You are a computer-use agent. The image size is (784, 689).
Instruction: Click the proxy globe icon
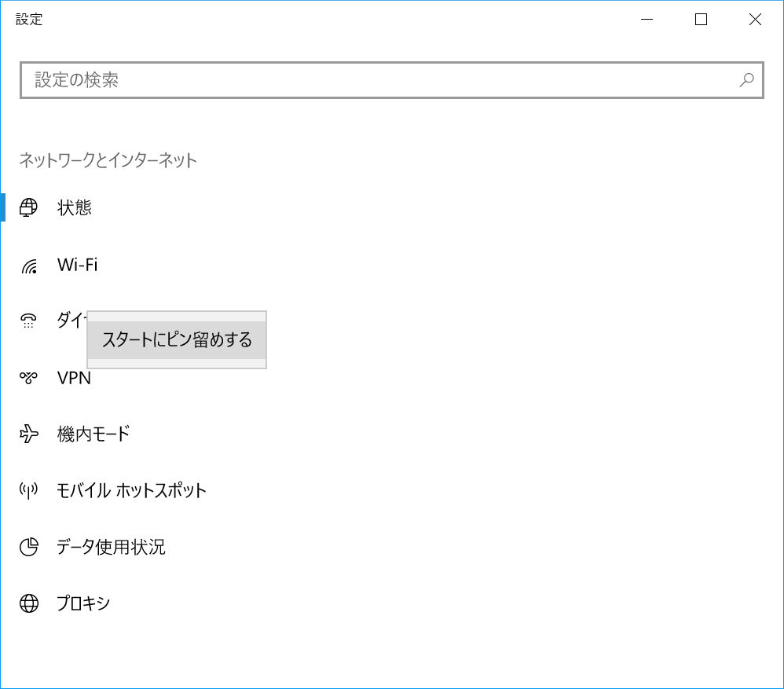pyautogui.click(x=29, y=603)
